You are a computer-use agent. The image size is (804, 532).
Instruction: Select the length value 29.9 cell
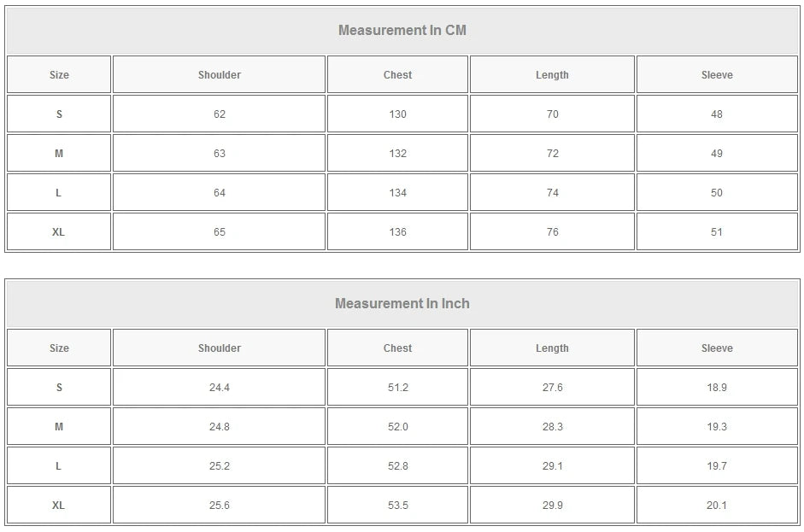click(x=552, y=506)
